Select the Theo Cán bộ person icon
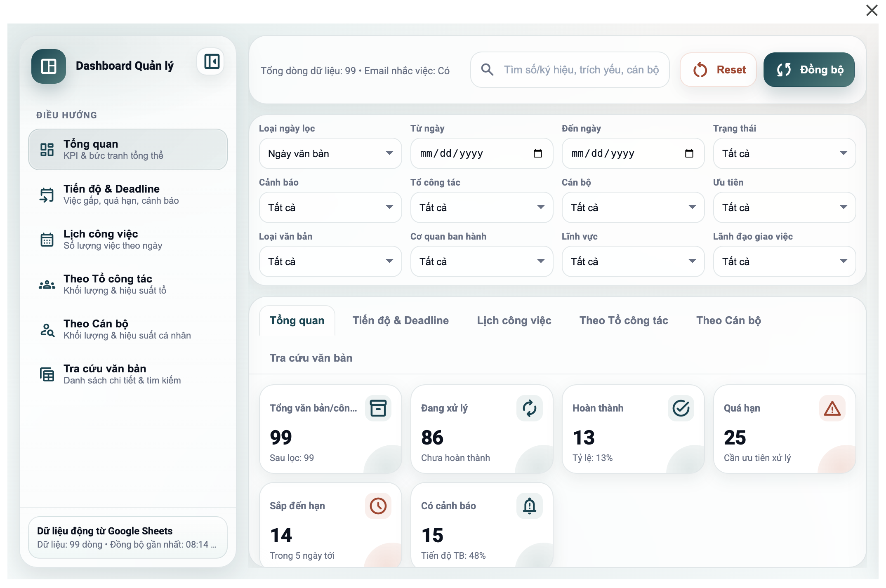The width and height of the screenshot is (886, 588). (47, 329)
